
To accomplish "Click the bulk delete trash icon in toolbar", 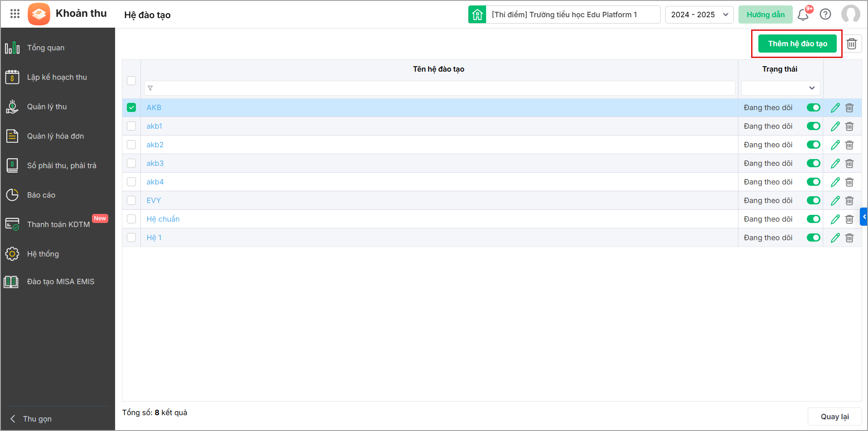I will click(852, 44).
